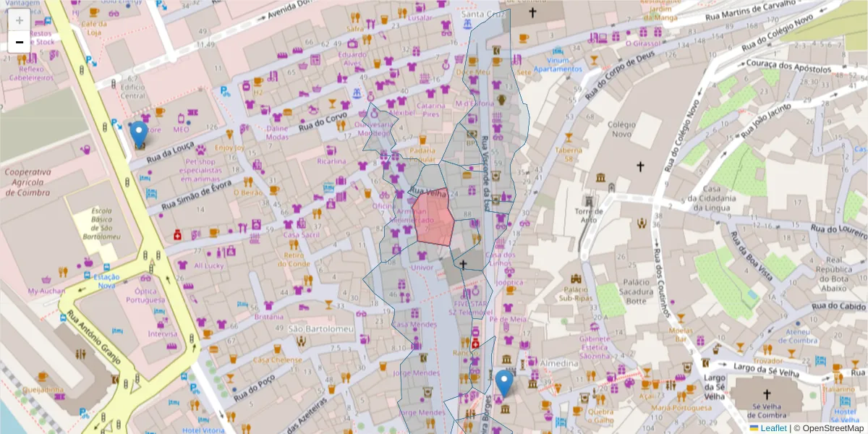Select the museum columns icon in Almedina
The image size is (868, 434).
506,360
